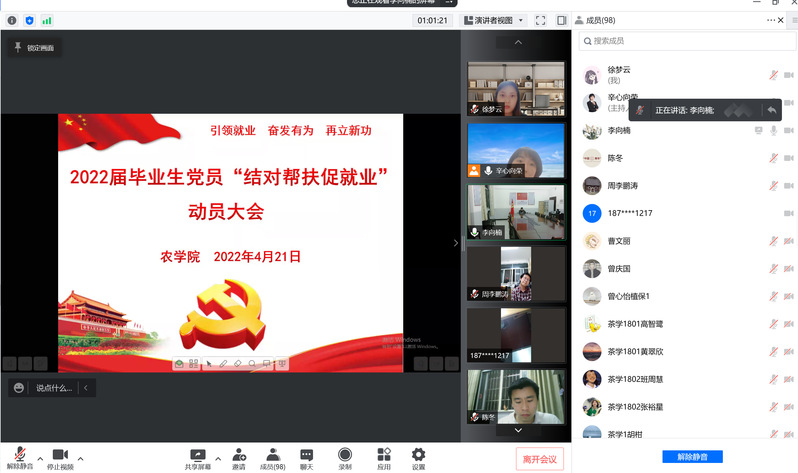Open the 邀请 invite icon
The height and width of the screenshot is (473, 798).
coord(239,459)
